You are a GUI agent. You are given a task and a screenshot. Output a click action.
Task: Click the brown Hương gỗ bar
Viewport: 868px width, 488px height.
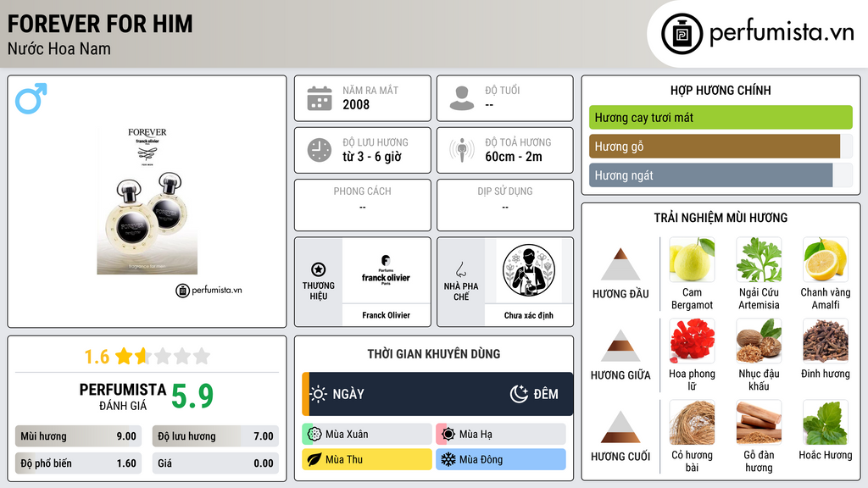tap(715, 147)
